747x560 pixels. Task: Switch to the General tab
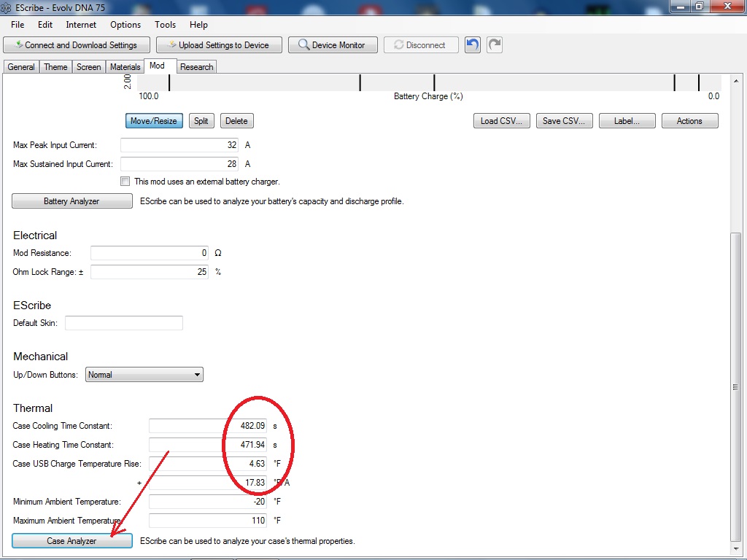point(21,67)
